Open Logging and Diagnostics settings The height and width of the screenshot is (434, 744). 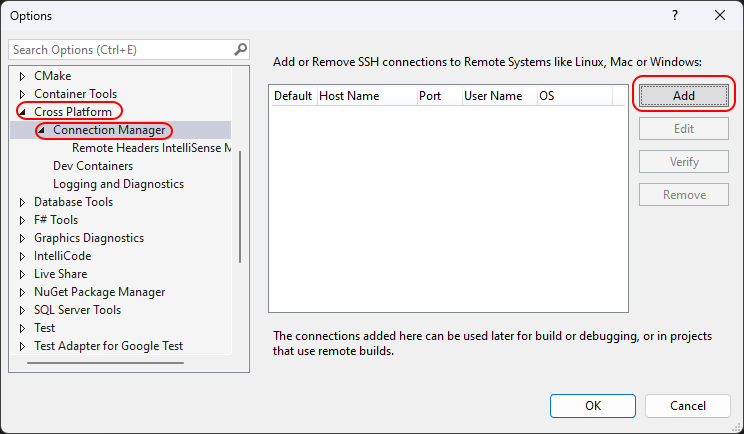118,184
